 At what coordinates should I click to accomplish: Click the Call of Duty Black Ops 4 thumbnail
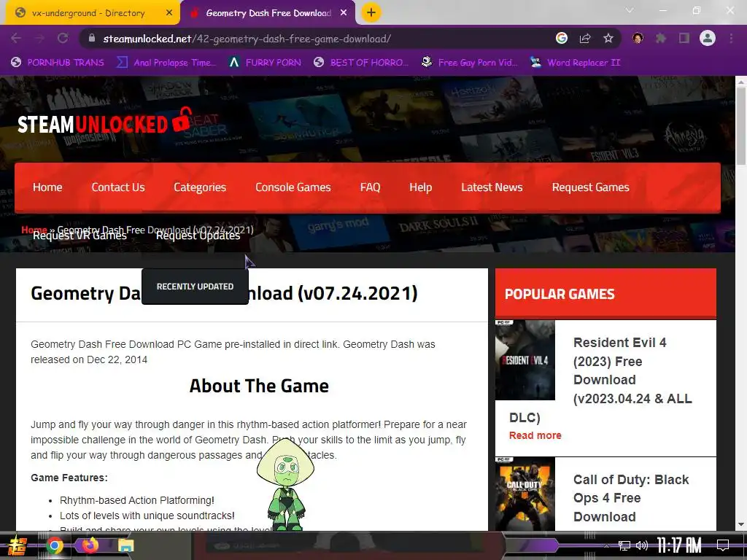(x=525, y=494)
